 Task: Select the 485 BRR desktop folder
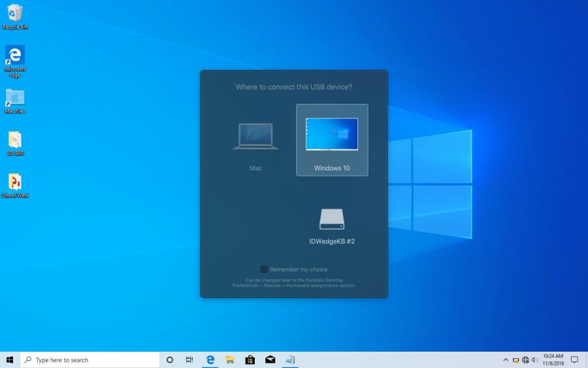coord(15,143)
